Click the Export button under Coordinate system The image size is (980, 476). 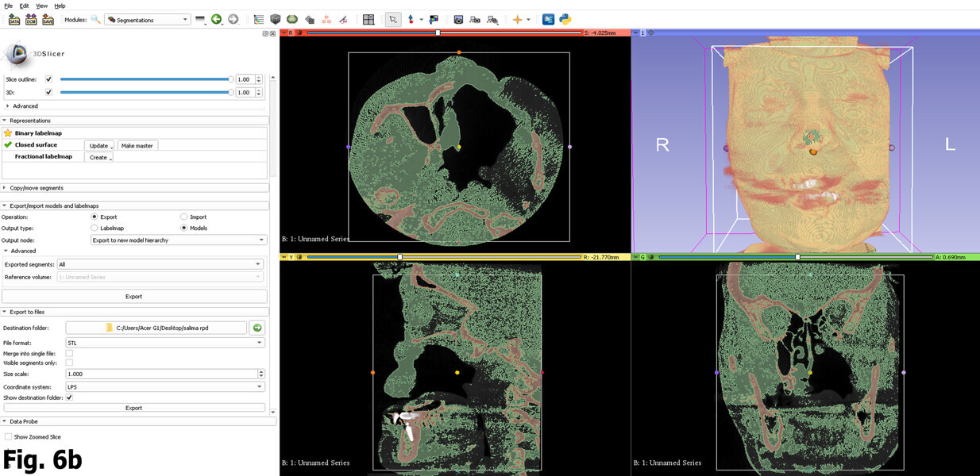point(133,408)
